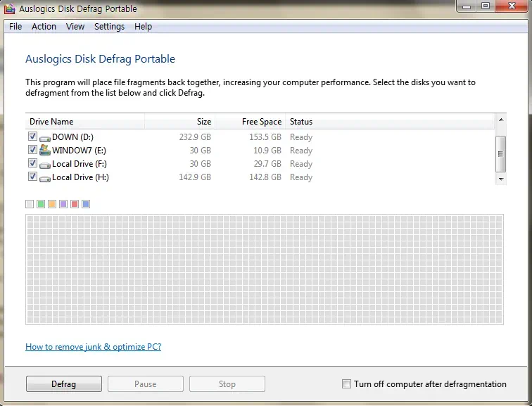Uncheck the Local Drive (H:) checkbox
This screenshot has width=532, height=406.
coord(32,177)
